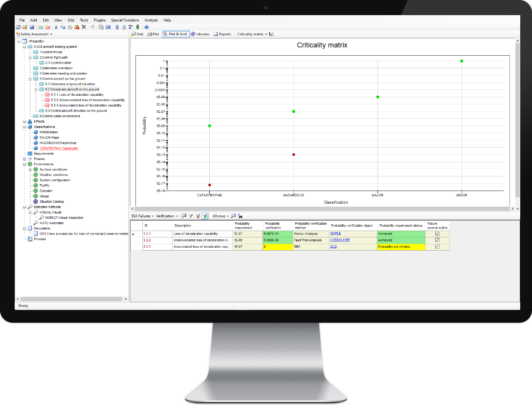Viewport: 532px width, 405px height.
Task: Uncheck Failure source active for row 5.2.1
Action: (437, 234)
